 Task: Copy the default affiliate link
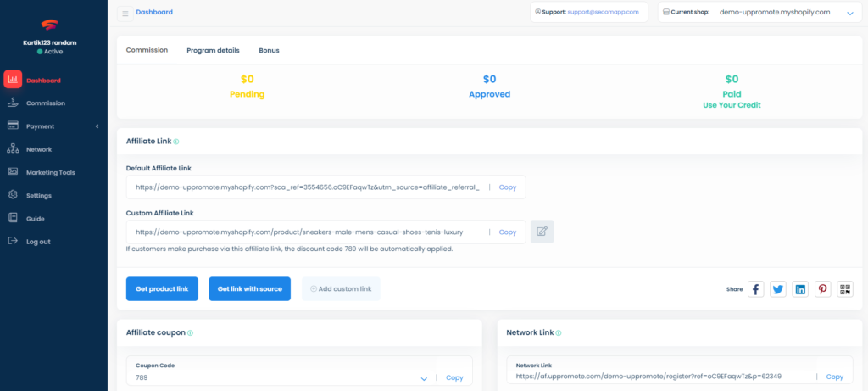(x=508, y=187)
